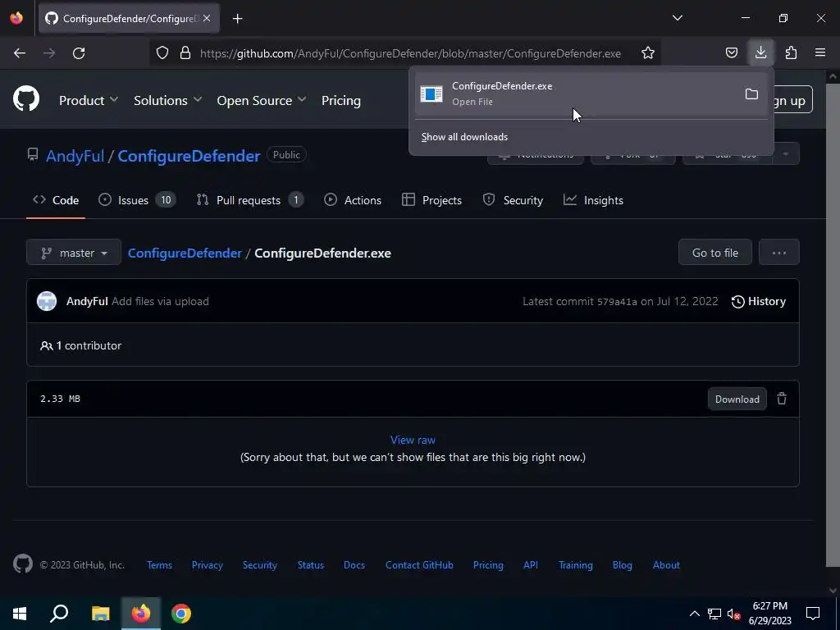The width and height of the screenshot is (840, 630).
Task: Bookmark this page with star icon
Action: [x=648, y=53]
